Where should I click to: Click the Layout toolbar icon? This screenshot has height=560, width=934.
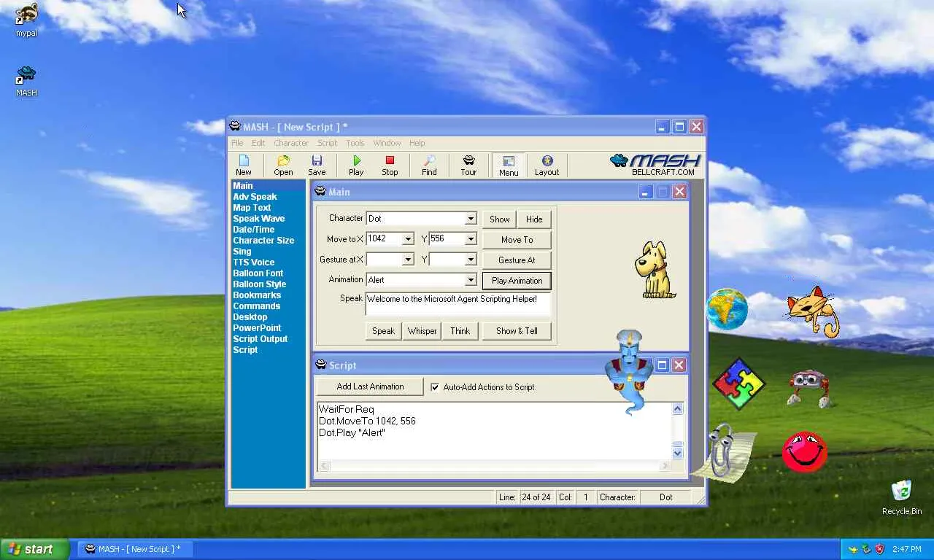coord(547,166)
